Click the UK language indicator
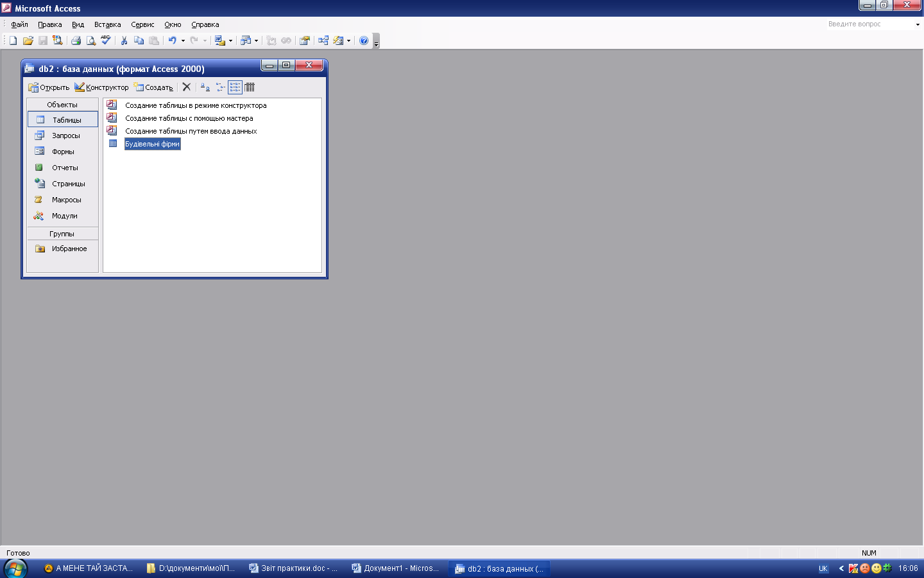This screenshot has width=924, height=578. click(823, 568)
